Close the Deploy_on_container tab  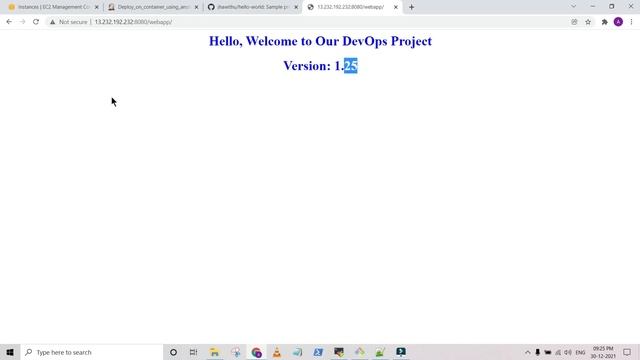pyautogui.click(x=196, y=7)
